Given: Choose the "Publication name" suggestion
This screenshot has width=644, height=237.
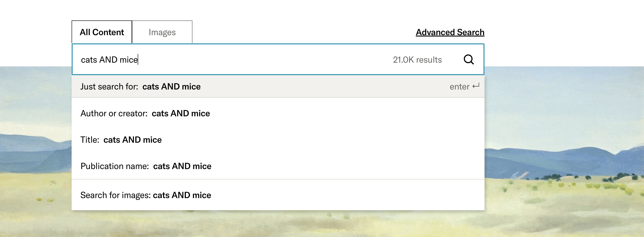Looking at the screenshot, I should (146, 166).
